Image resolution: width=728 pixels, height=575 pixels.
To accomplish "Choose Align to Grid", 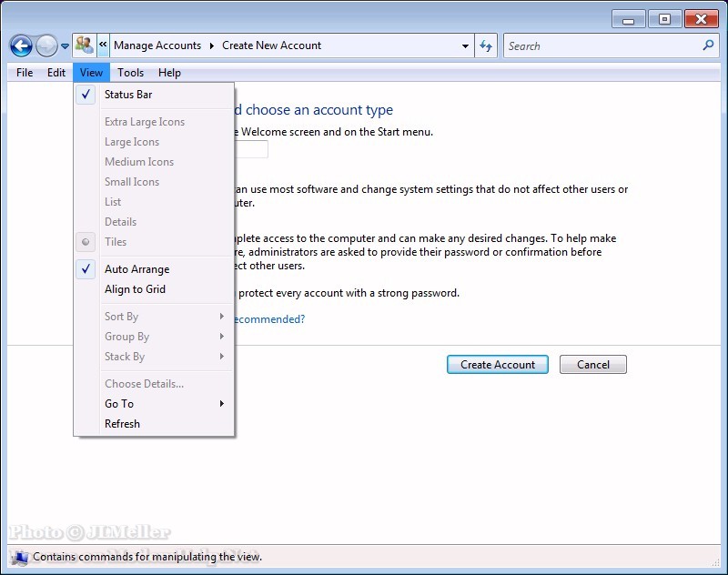I will tap(154, 289).
